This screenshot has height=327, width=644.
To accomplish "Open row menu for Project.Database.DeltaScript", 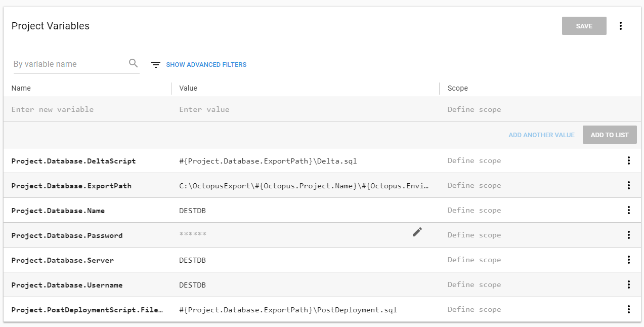I will tap(628, 160).
